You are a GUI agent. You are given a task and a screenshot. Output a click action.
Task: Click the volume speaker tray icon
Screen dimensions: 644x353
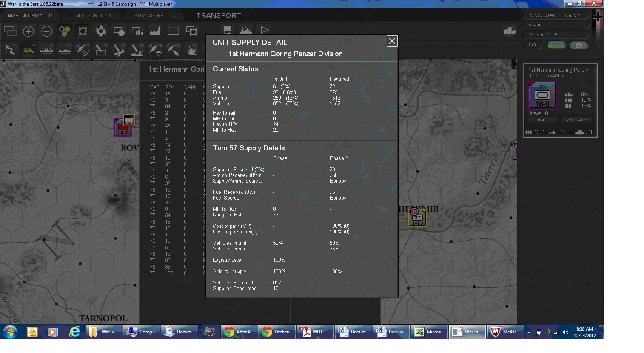pos(565,332)
